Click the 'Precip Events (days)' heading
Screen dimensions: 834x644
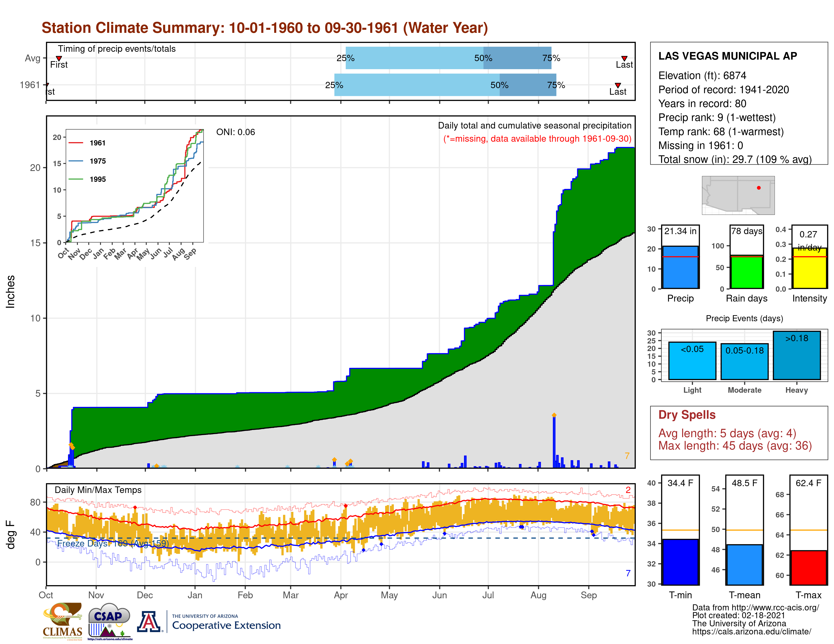(x=744, y=318)
